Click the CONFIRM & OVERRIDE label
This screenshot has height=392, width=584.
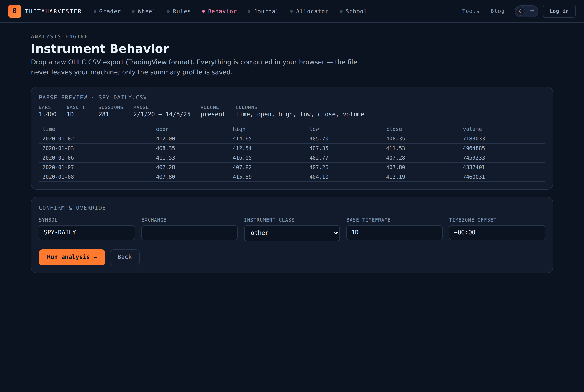tap(72, 208)
